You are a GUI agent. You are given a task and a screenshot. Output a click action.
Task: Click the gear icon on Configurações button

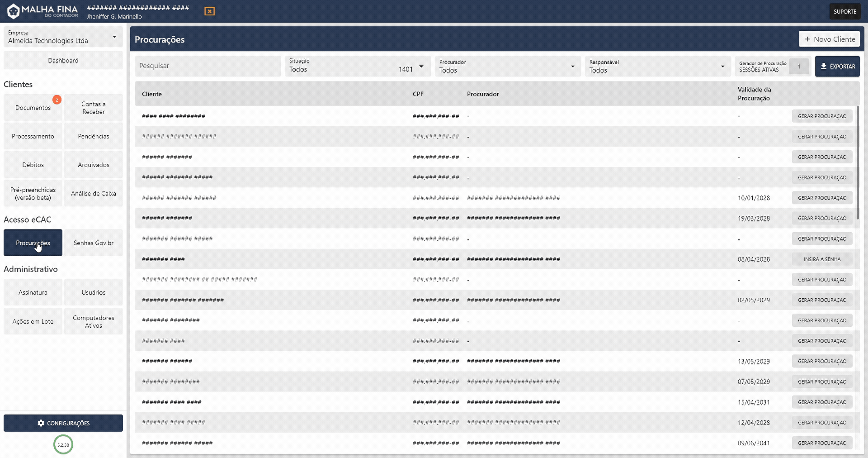pyautogui.click(x=42, y=423)
